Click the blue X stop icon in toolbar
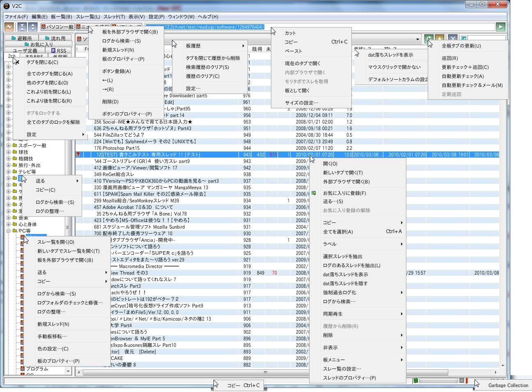Screen dimensions: 532x392 [452, 39]
